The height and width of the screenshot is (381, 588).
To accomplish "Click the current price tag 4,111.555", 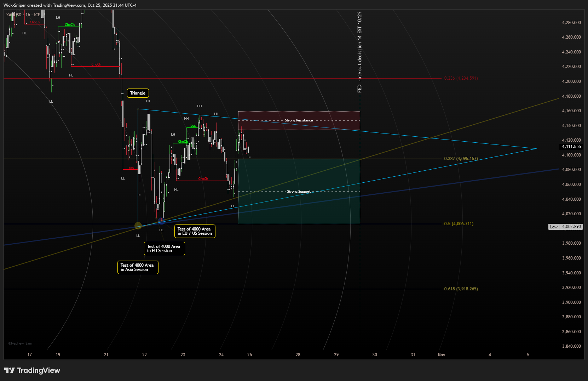I will point(571,147).
